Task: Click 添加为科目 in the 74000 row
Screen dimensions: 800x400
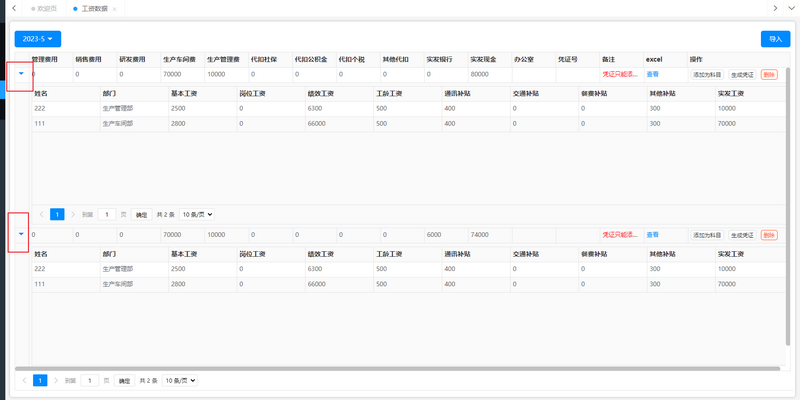Action: pos(707,235)
